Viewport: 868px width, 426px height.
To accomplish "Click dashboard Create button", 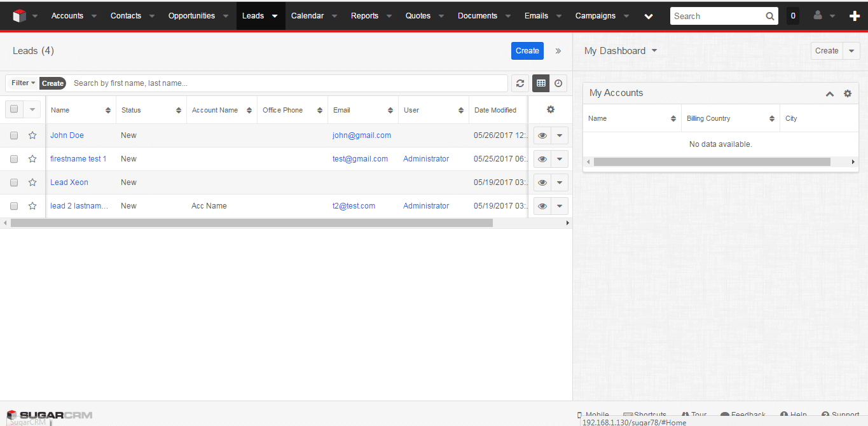I will (827, 51).
